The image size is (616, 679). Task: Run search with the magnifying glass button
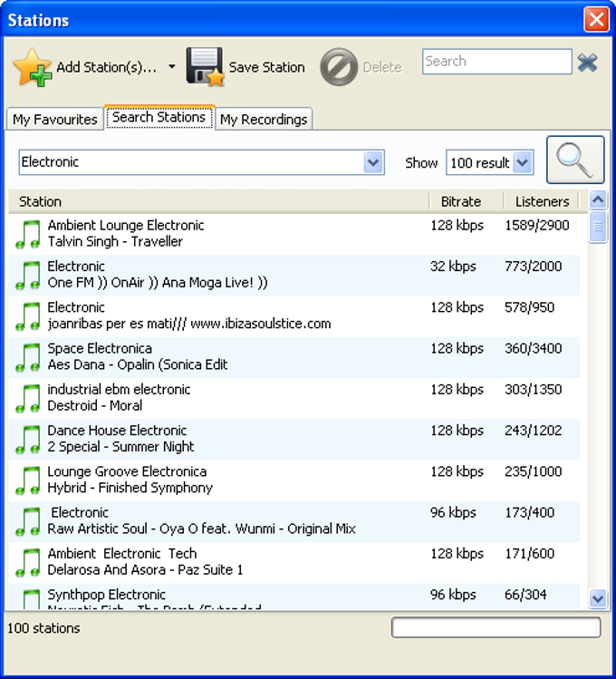click(x=575, y=160)
